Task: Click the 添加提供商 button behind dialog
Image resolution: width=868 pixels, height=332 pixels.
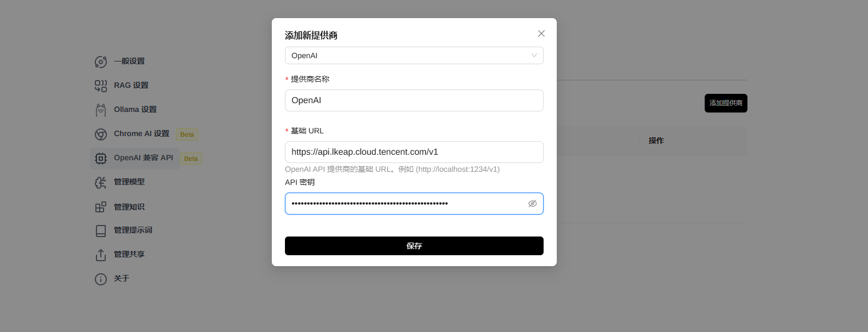Action: pos(726,103)
